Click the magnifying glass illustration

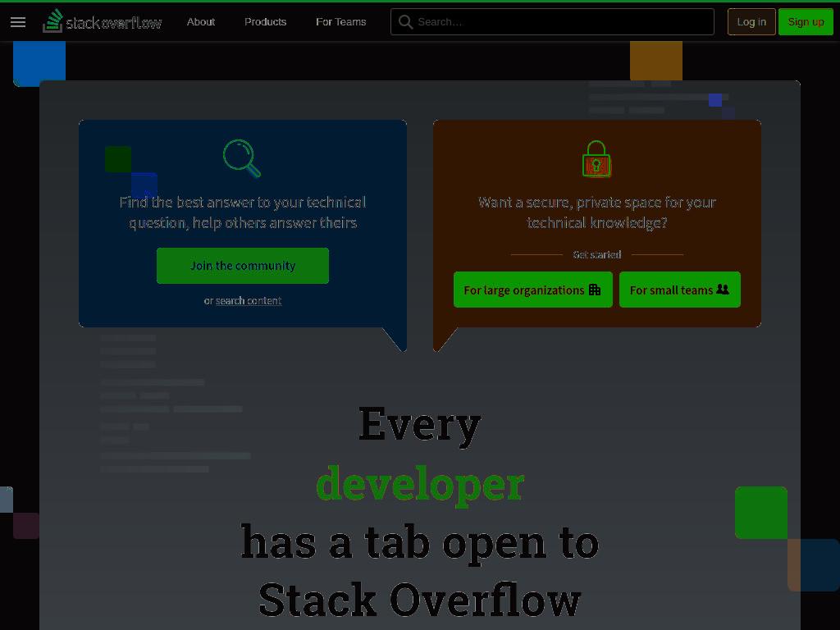pos(242,158)
